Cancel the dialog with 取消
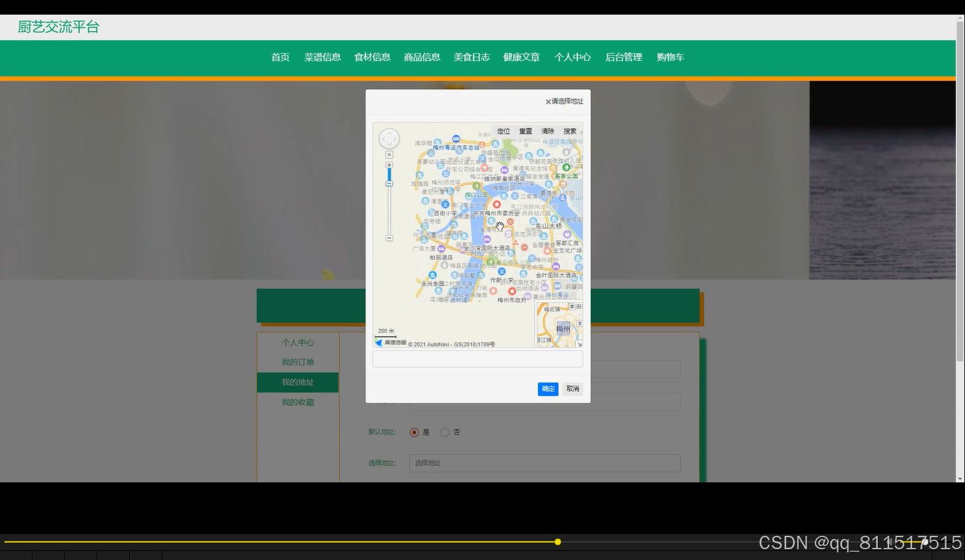Screen dimensions: 965x560 [573, 389]
